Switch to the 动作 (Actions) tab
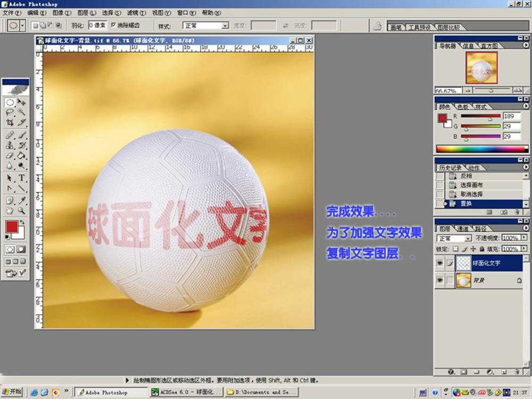The image size is (532, 399). coord(473,168)
